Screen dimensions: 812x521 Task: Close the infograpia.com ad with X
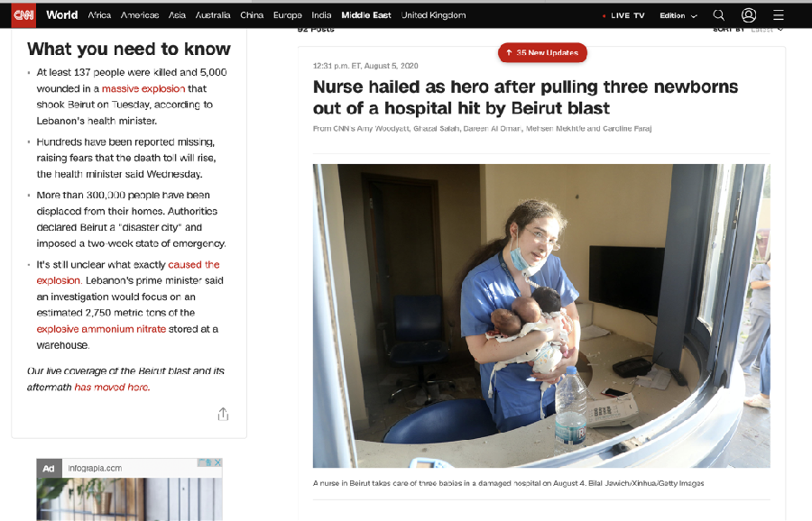point(218,462)
